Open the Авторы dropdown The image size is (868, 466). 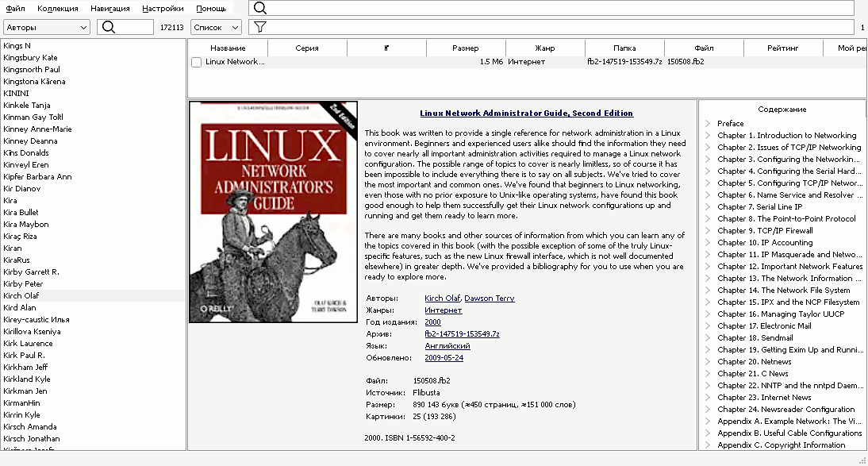click(x=47, y=27)
